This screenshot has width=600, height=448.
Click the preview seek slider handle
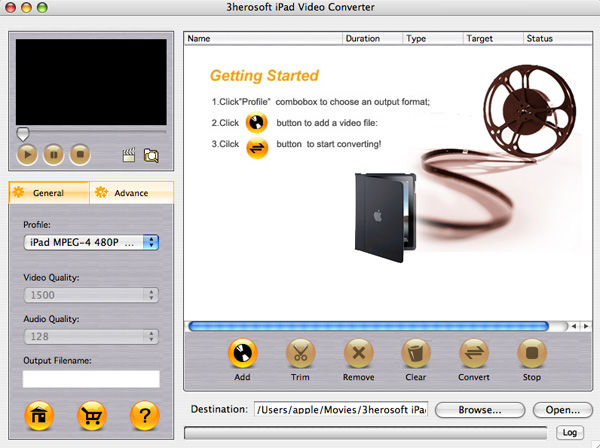coord(23,134)
